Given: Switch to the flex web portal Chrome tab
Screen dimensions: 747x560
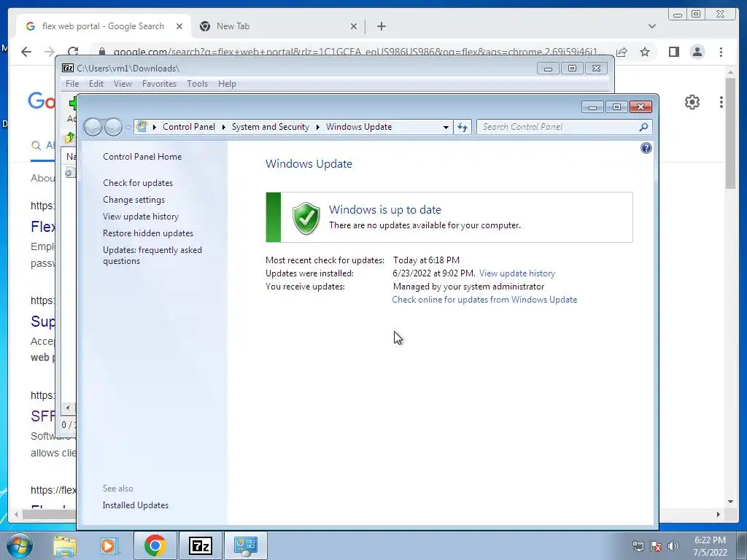Looking at the screenshot, I should pos(104,26).
